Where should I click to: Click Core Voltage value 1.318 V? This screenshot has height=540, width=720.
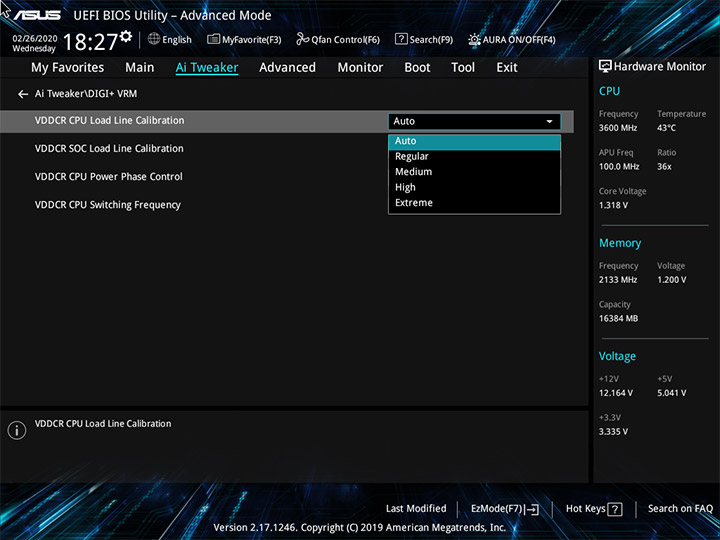point(613,205)
